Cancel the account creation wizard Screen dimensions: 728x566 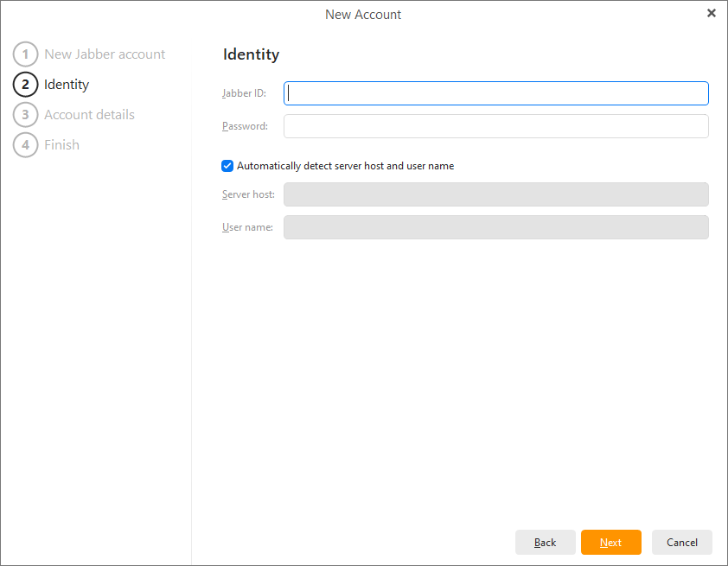[x=681, y=543]
